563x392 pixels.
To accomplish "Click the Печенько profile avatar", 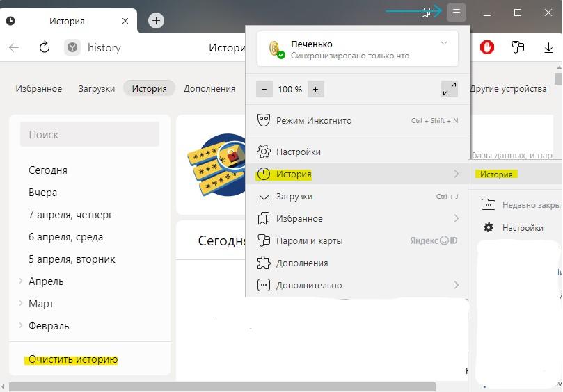I will (276, 49).
